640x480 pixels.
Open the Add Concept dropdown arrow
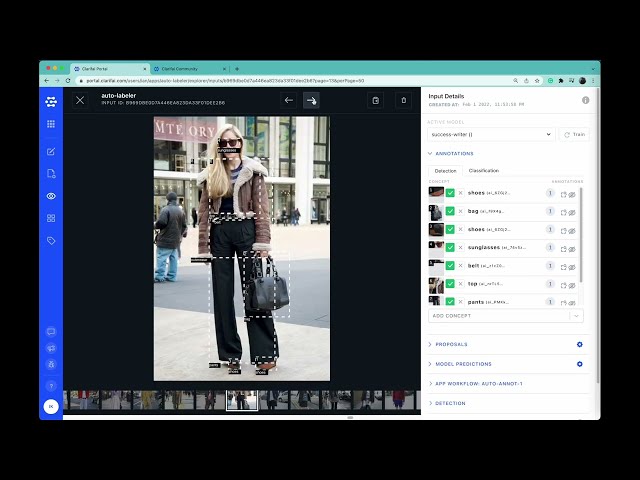[576, 316]
